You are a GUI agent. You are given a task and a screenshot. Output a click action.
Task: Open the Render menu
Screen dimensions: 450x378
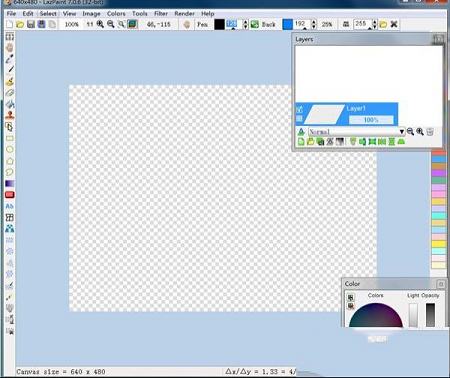click(184, 14)
